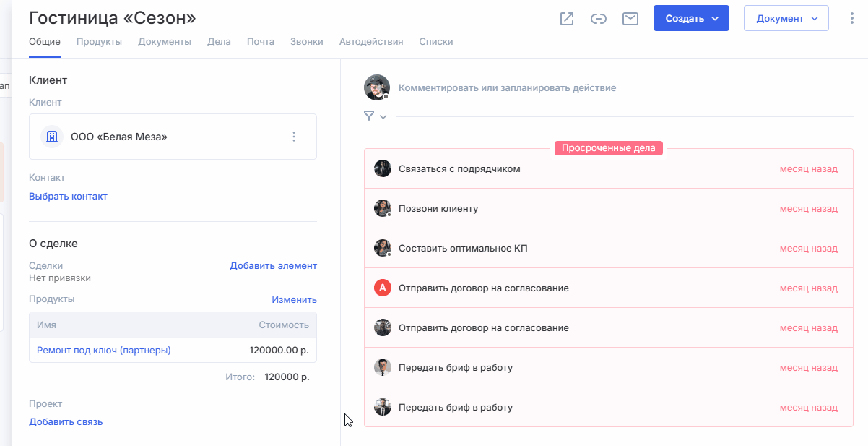
Task: Go to the Звонки tab
Action: [307, 41]
